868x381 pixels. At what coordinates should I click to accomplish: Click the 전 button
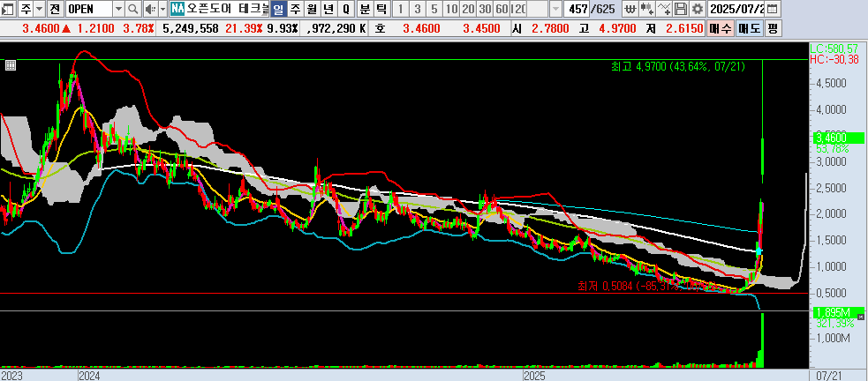coord(54,9)
